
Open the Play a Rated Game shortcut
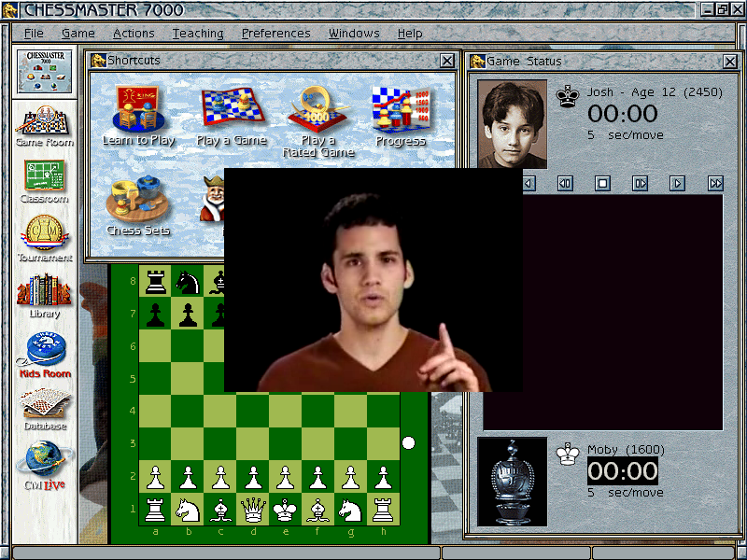[318, 122]
